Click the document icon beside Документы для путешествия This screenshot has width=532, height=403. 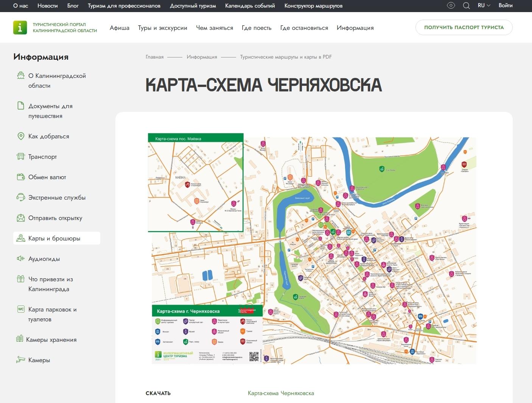click(x=21, y=106)
